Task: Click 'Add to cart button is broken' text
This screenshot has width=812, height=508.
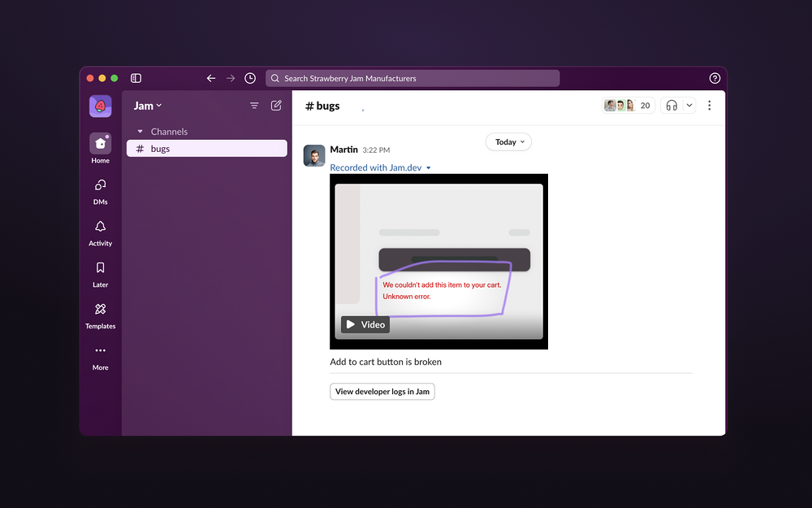Action: tap(386, 362)
